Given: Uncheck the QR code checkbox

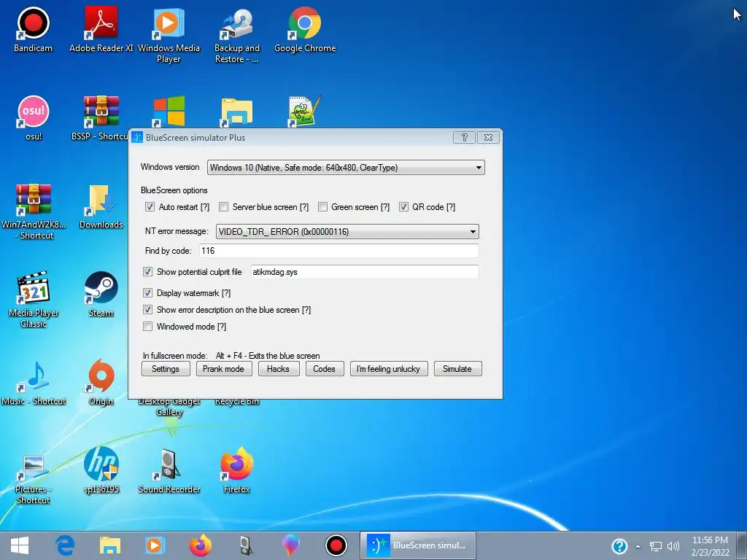Looking at the screenshot, I should (x=403, y=207).
